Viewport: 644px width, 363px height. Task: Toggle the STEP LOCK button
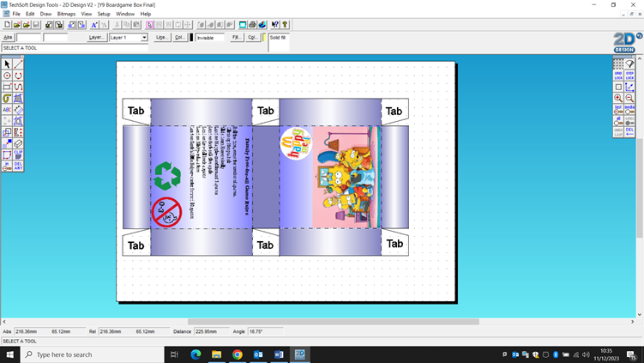[629, 76]
